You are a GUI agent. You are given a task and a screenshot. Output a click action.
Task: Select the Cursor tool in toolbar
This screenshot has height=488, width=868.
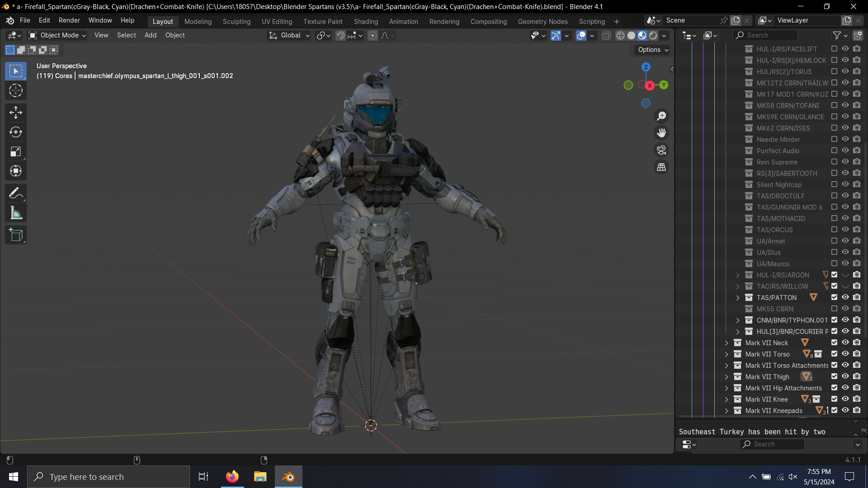point(16,91)
